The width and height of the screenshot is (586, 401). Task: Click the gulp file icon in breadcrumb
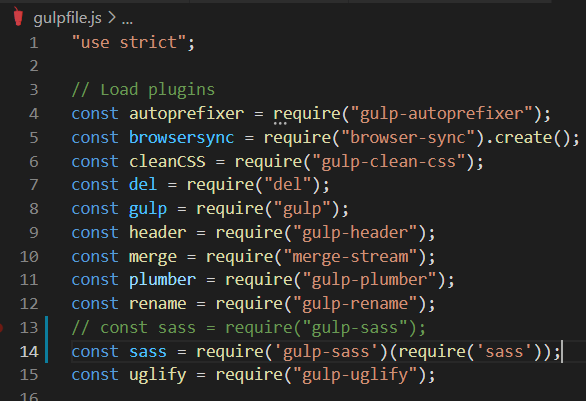(18, 17)
